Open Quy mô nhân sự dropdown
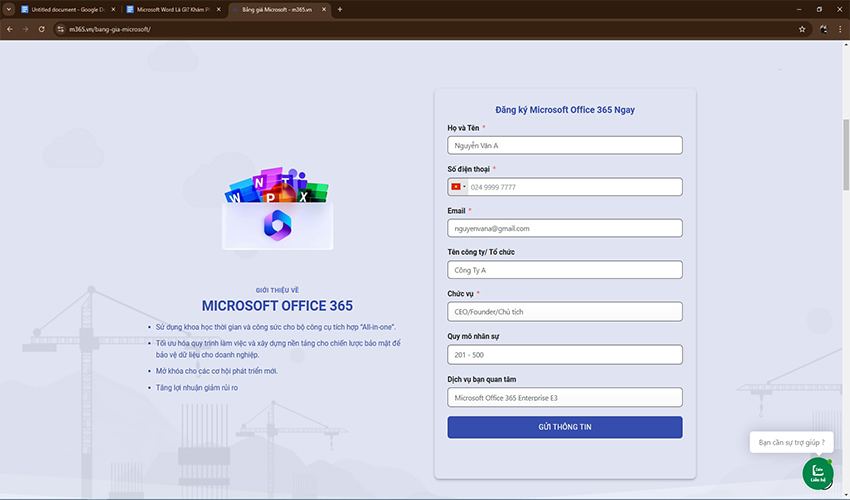Screen dimensions: 850x500 (565, 355)
